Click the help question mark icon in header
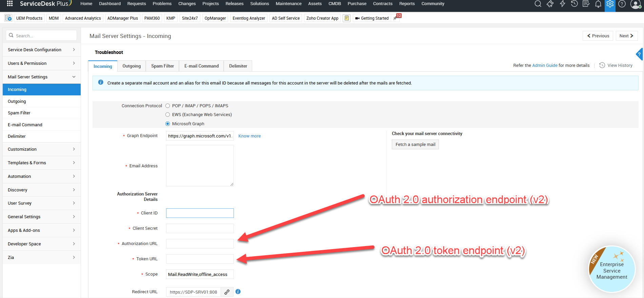This screenshot has height=298, width=644. (622, 4)
